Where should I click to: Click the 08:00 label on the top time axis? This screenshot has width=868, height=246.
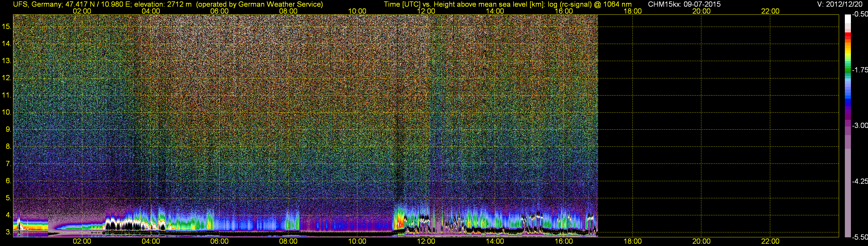[288, 11]
